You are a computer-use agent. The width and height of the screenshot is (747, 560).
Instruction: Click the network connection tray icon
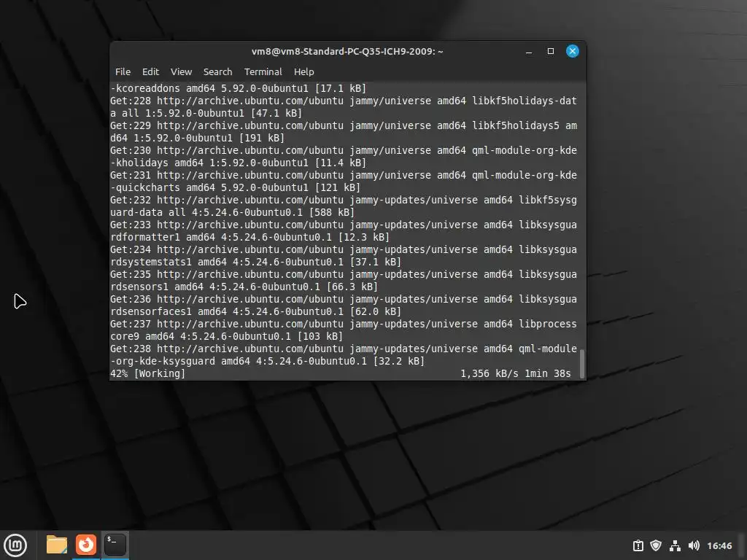click(x=675, y=545)
